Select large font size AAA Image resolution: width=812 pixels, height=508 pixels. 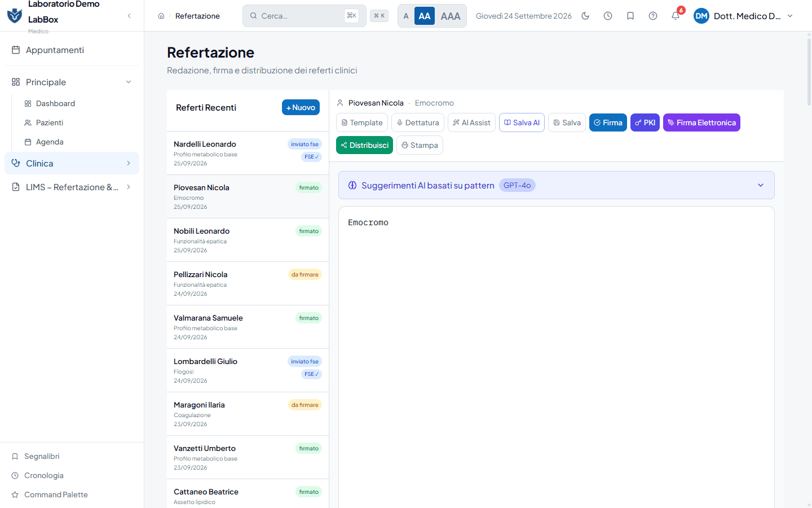451,16
